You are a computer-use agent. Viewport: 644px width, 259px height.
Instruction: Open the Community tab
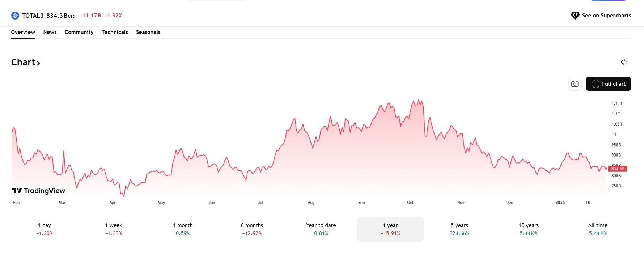79,32
